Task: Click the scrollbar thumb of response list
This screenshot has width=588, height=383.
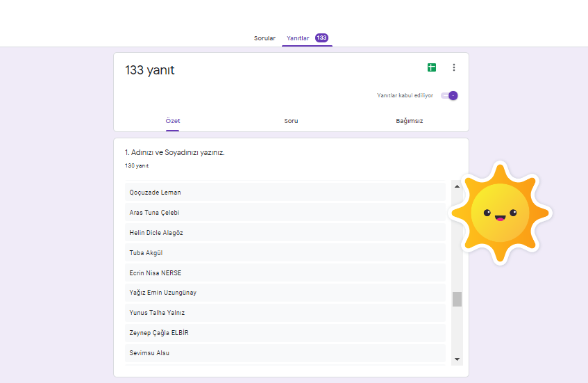Action: [x=457, y=300]
